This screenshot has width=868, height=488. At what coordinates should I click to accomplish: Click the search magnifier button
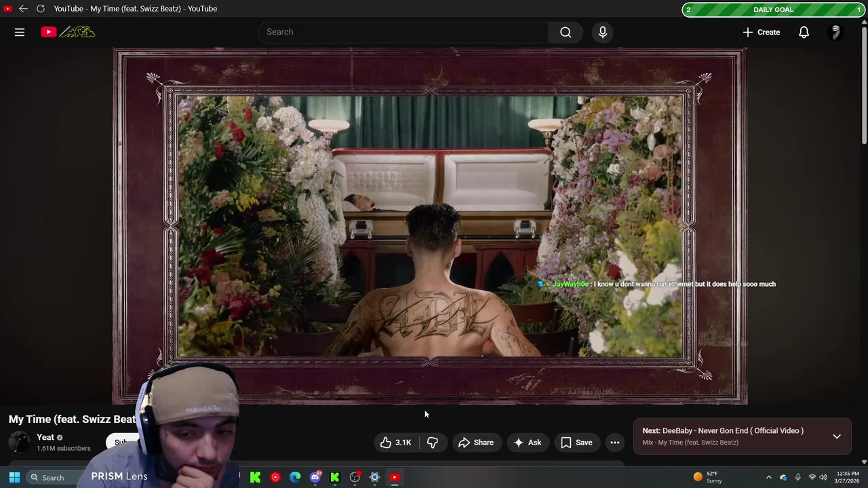coord(566,32)
